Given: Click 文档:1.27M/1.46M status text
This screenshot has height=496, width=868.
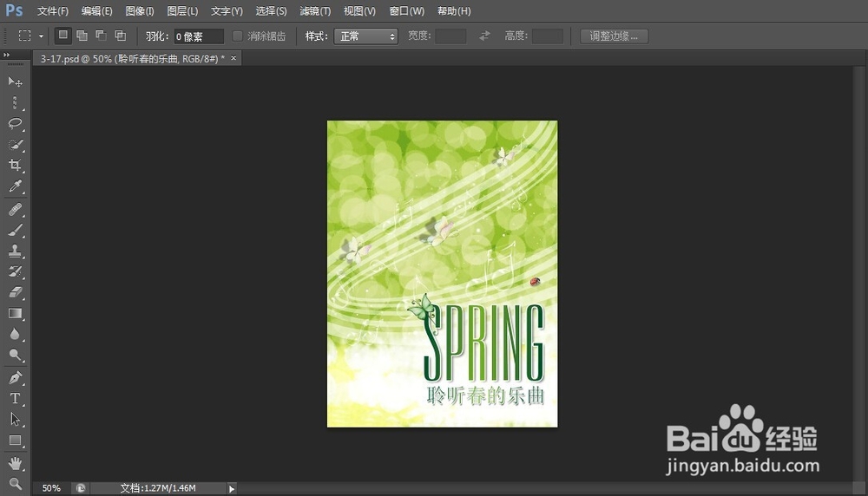Looking at the screenshot, I should click(x=158, y=488).
